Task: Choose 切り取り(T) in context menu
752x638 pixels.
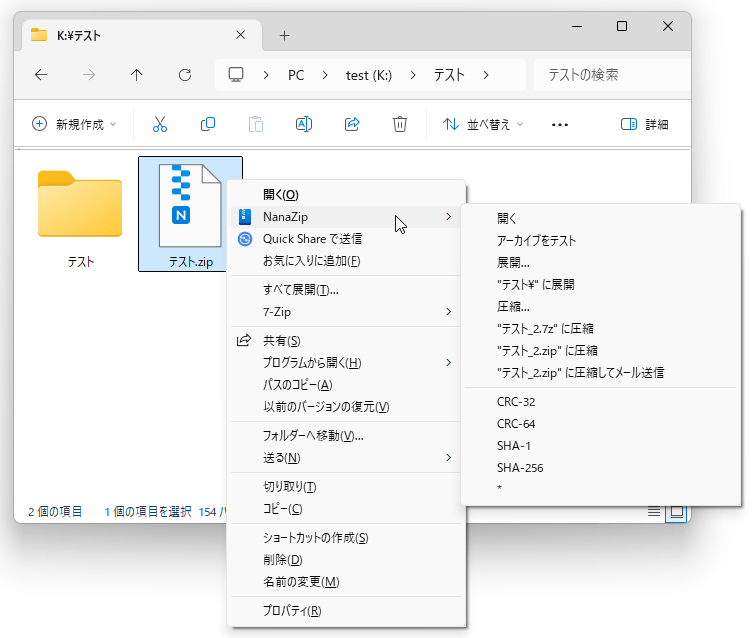Action: pos(346,486)
